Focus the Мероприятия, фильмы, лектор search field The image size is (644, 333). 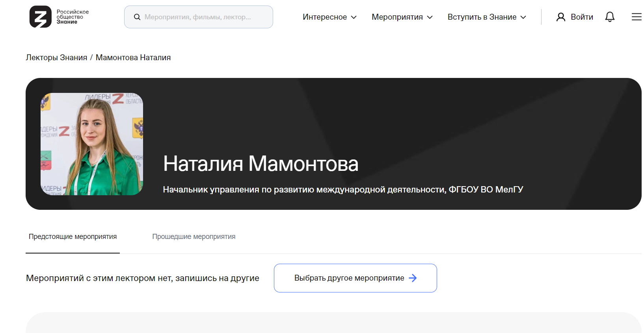point(198,17)
